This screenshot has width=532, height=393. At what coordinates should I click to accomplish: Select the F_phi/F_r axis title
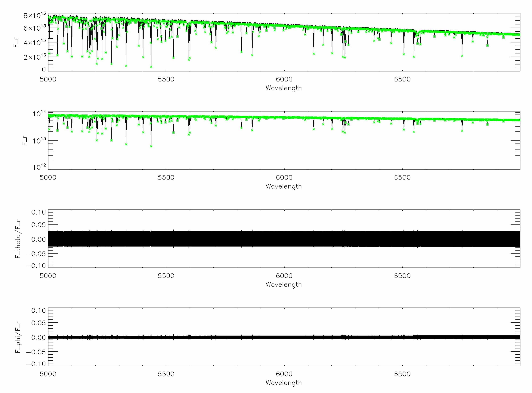click(18, 337)
